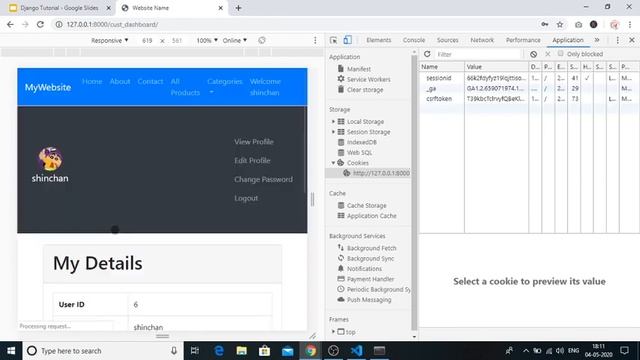Screen dimensions: 640x360
Task: Click the site information icon
Action: point(59,24)
